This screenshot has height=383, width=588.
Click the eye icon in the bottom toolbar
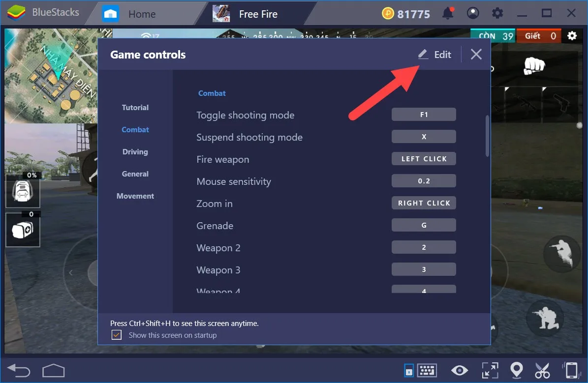pyautogui.click(x=459, y=370)
